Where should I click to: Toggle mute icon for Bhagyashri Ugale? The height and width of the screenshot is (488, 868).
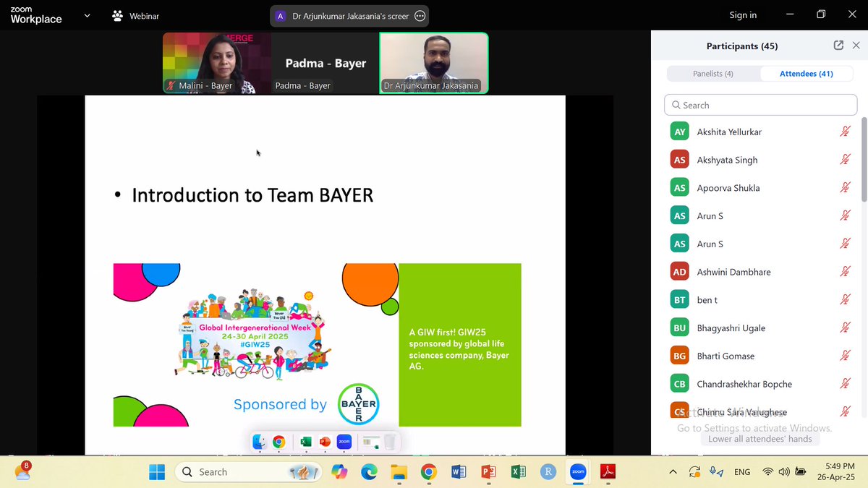[844, 328]
